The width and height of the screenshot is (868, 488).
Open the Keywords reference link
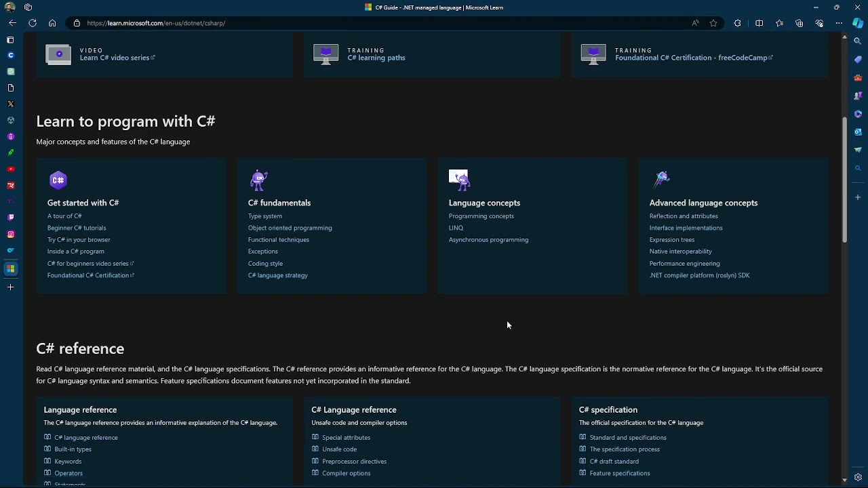pyautogui.click(x=68, y=462)
